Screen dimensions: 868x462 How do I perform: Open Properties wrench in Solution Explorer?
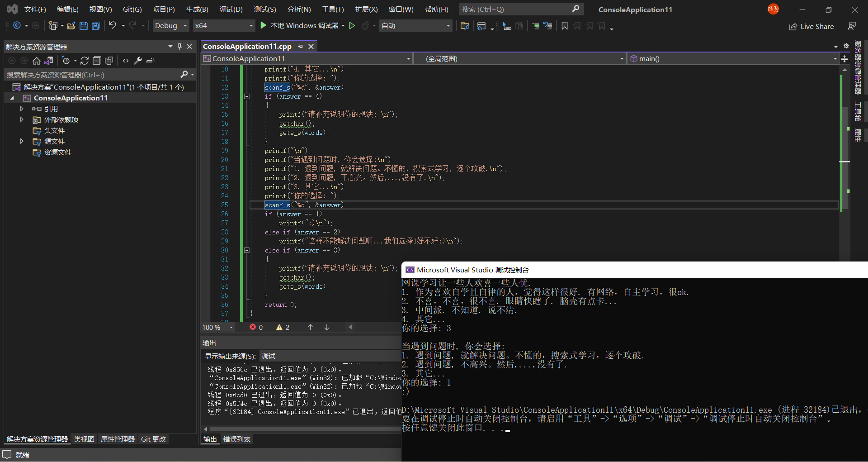(x=138, y=61)
